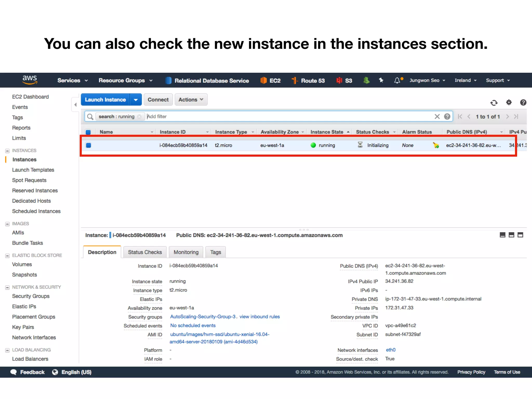Refresh the instances list
Screen dimensions: 532x399
click(494, 103)
